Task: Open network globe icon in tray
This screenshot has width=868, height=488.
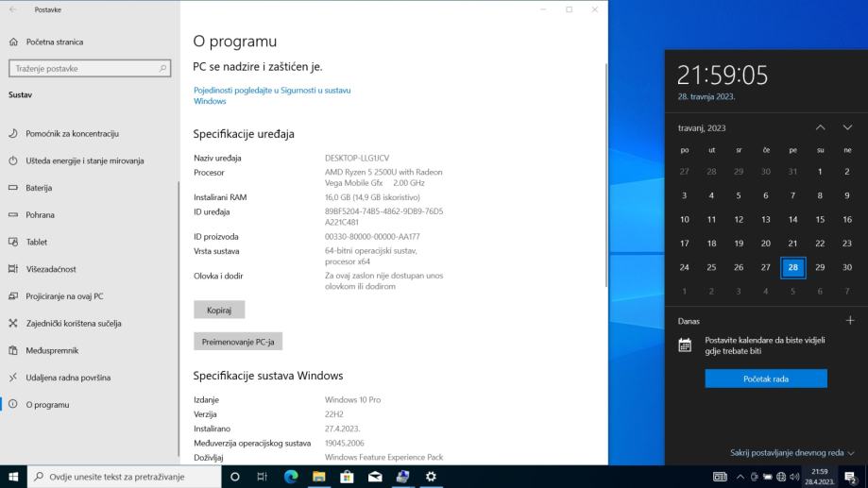Action: (x=781, y=477)
